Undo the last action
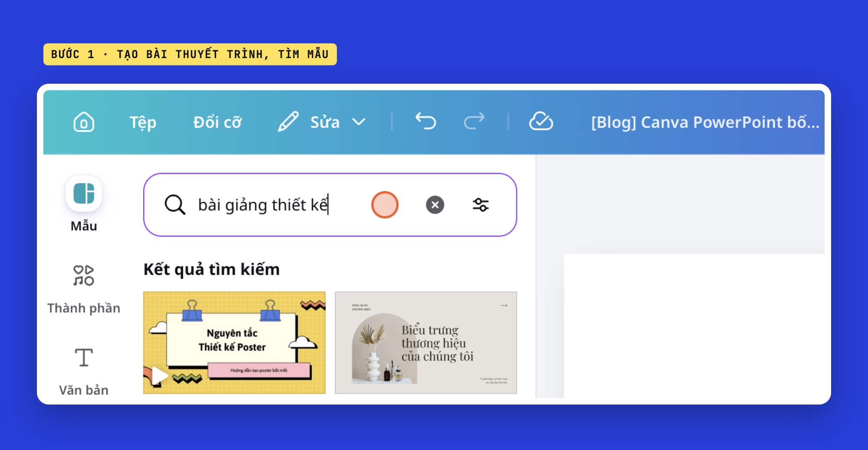The width and height of the screenshot is (868, 450). [x=425, y=121]
